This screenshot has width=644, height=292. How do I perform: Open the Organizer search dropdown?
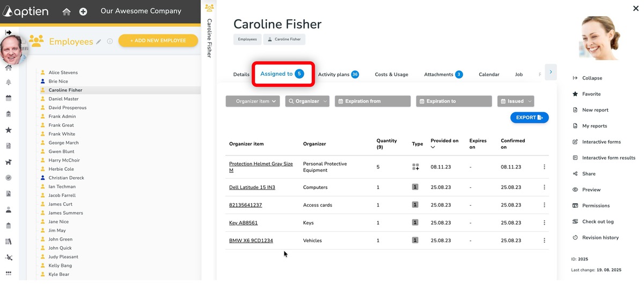[307, 101]
